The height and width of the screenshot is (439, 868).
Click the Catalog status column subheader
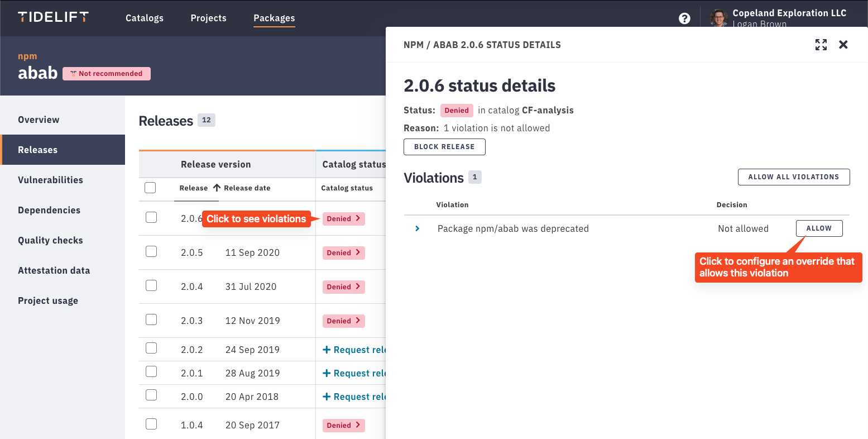click(347, 188)
